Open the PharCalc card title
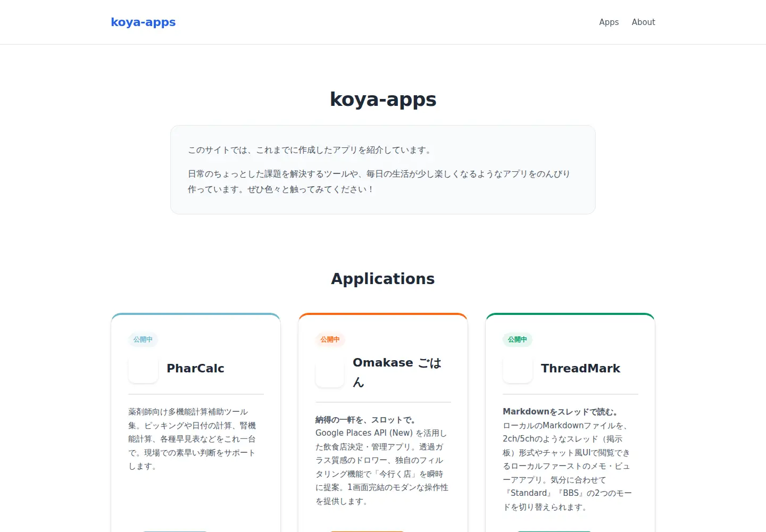The width and height of the screenshot is (766, 532). [x=195, y=368]
